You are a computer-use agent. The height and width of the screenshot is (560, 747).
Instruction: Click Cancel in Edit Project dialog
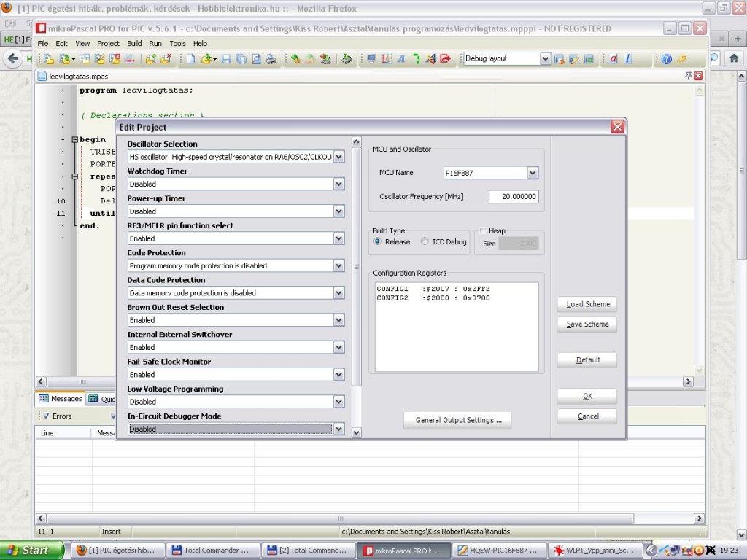tap(587, 416)
